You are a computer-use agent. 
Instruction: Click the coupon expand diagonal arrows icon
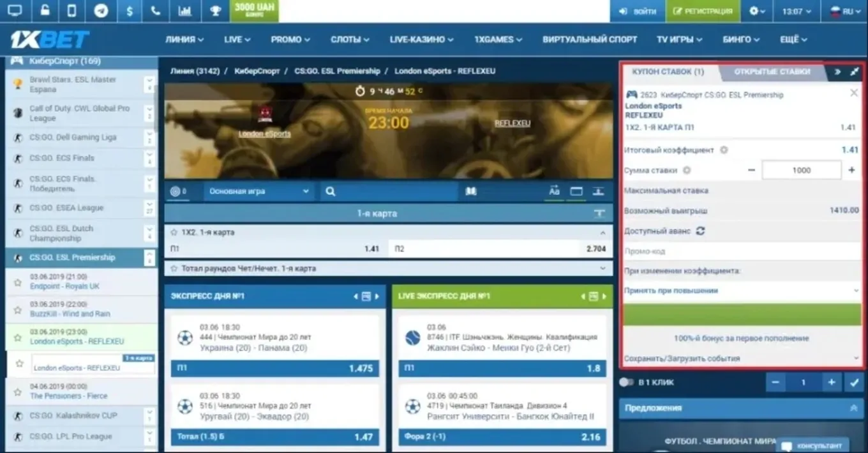pyautogui.click(x=855, y=72)
